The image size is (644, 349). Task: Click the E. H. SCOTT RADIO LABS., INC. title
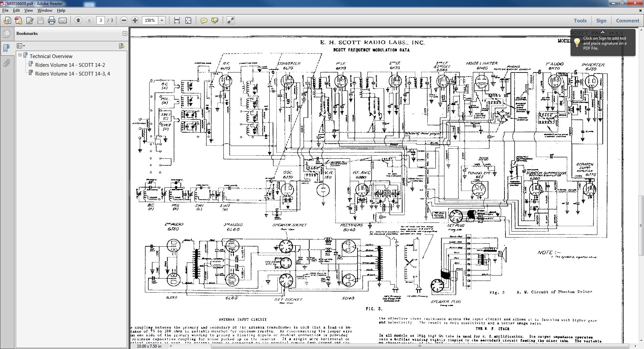coord(372,43)
